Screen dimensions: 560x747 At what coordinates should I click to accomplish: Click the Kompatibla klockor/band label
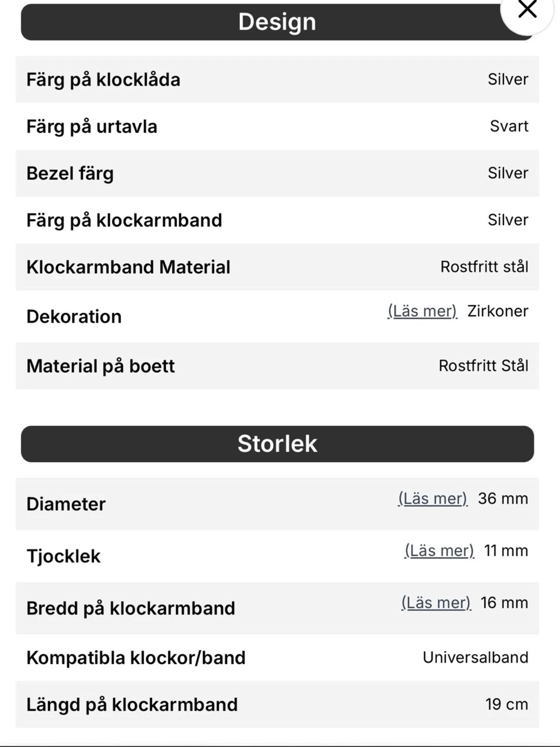point(136,658)
